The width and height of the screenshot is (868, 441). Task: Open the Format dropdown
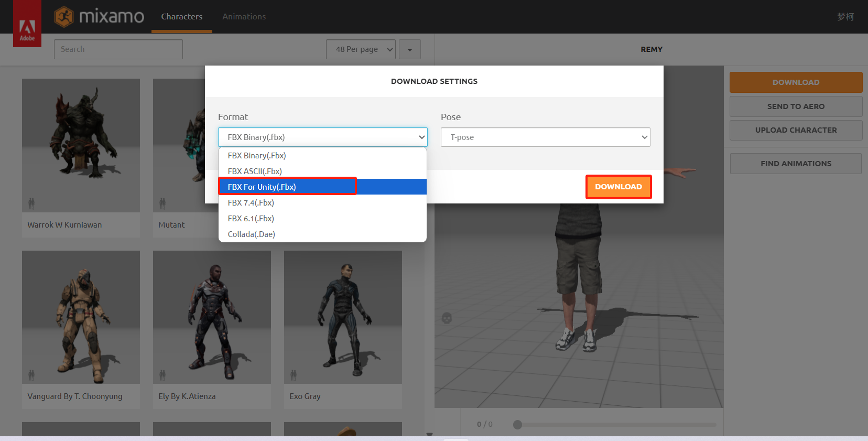(x=323, y=137)
